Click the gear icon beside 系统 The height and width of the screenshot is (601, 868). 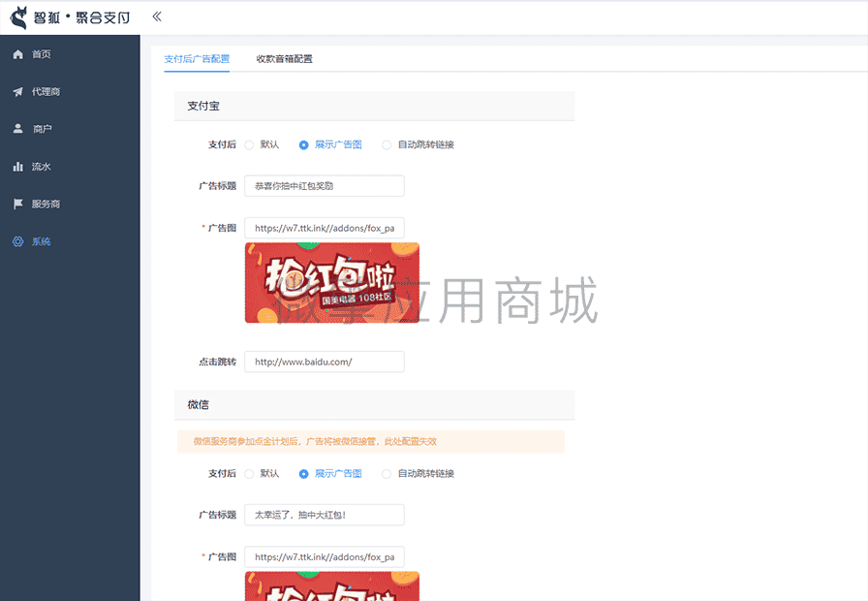click(17, 241)
